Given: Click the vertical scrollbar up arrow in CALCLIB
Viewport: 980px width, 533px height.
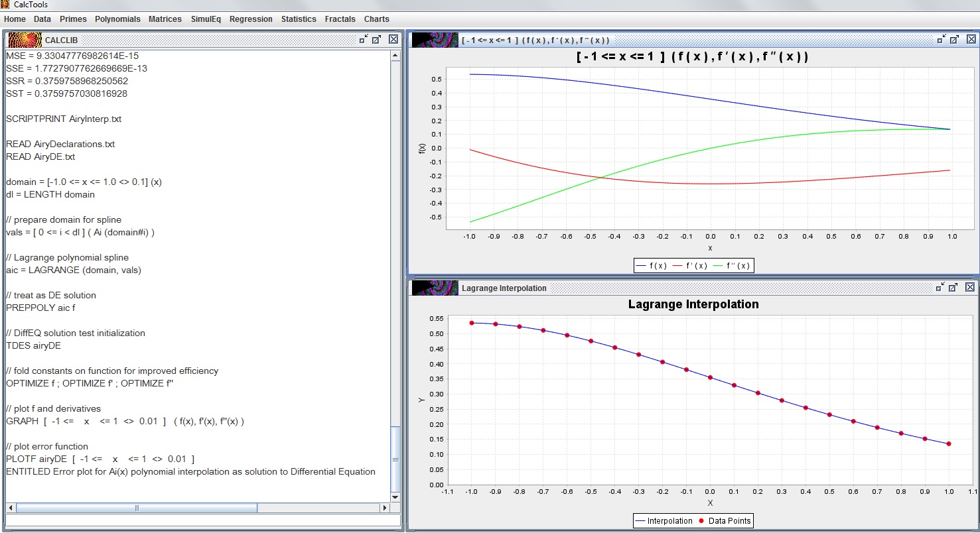Looking at the screenshot, I should 396,55.
